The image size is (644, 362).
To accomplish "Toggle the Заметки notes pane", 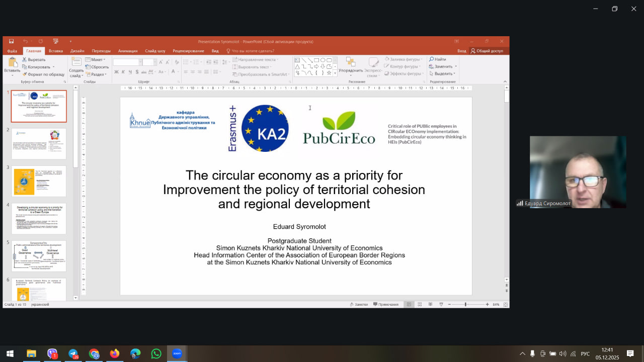I will pyautogui.click(x=359, y=304).
